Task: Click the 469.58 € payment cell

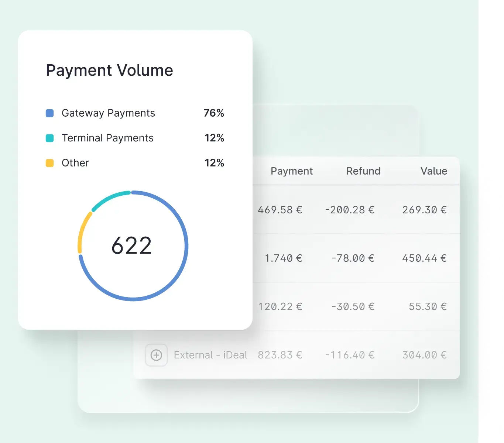Action: [280, 210]
